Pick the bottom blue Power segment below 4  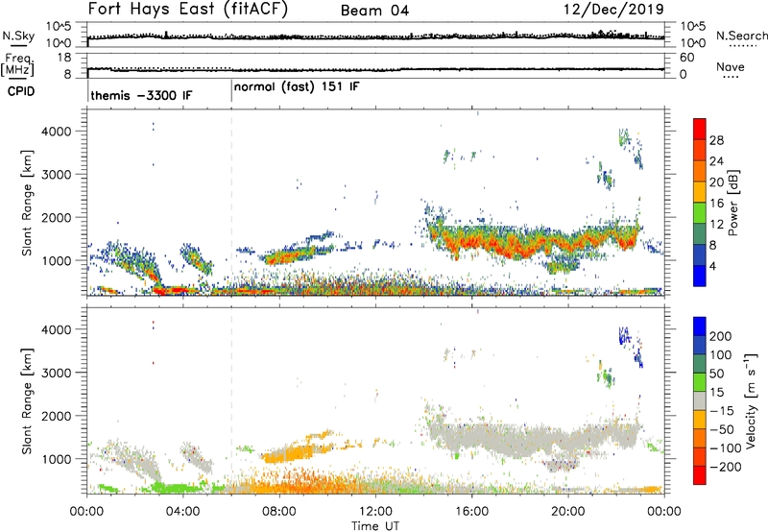(700, 276)
